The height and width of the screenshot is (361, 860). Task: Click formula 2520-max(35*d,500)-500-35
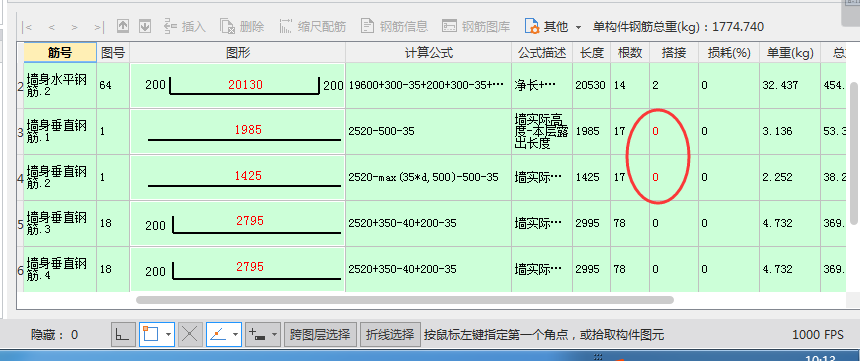click(428, 177)
